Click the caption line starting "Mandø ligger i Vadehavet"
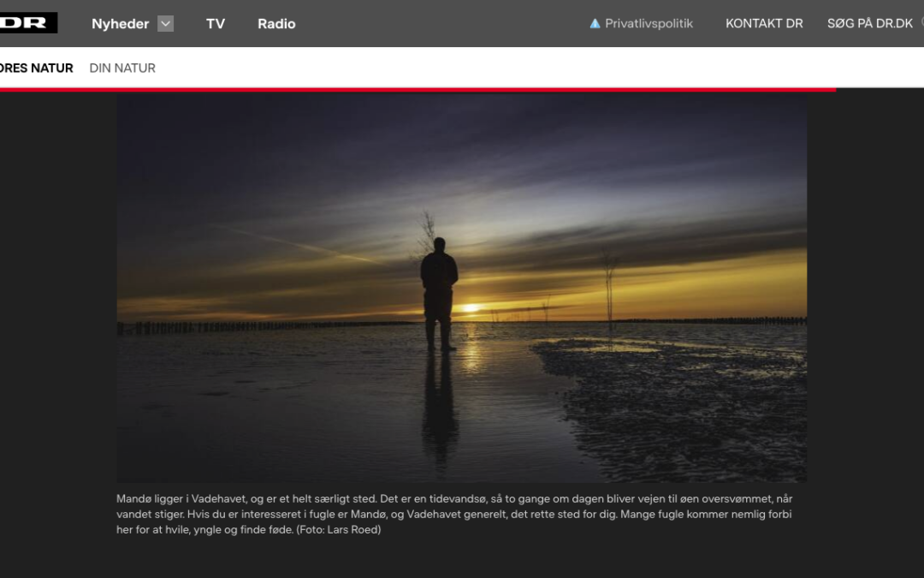Image resolution: width=924 pixels, height=578 pixels. coord(454,499)
